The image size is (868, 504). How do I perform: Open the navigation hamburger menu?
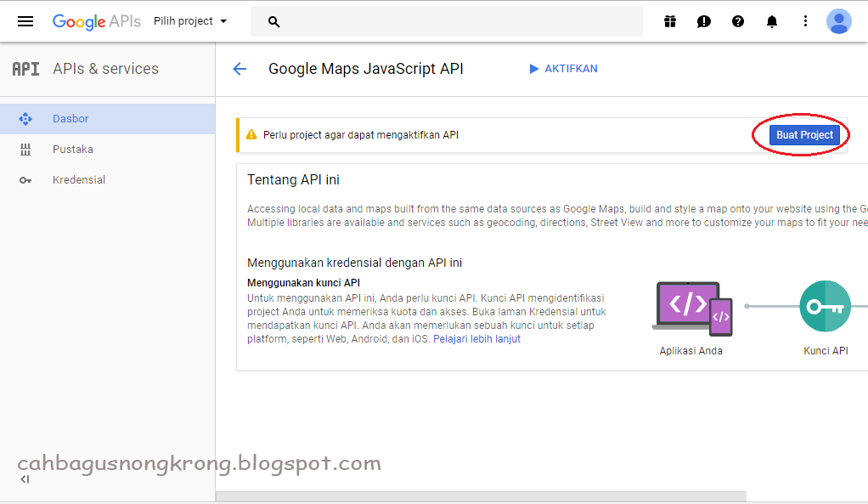25,21
